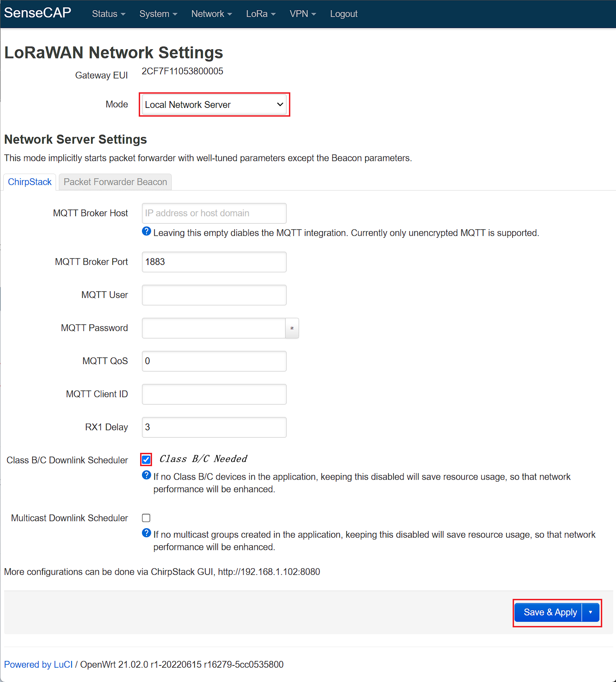Expand the Status menu

[108, 14]
